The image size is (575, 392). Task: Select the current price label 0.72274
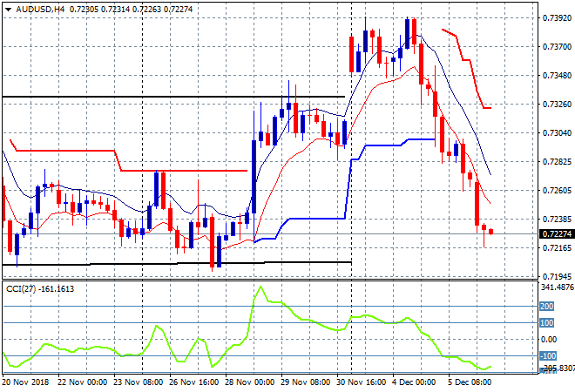557,234
